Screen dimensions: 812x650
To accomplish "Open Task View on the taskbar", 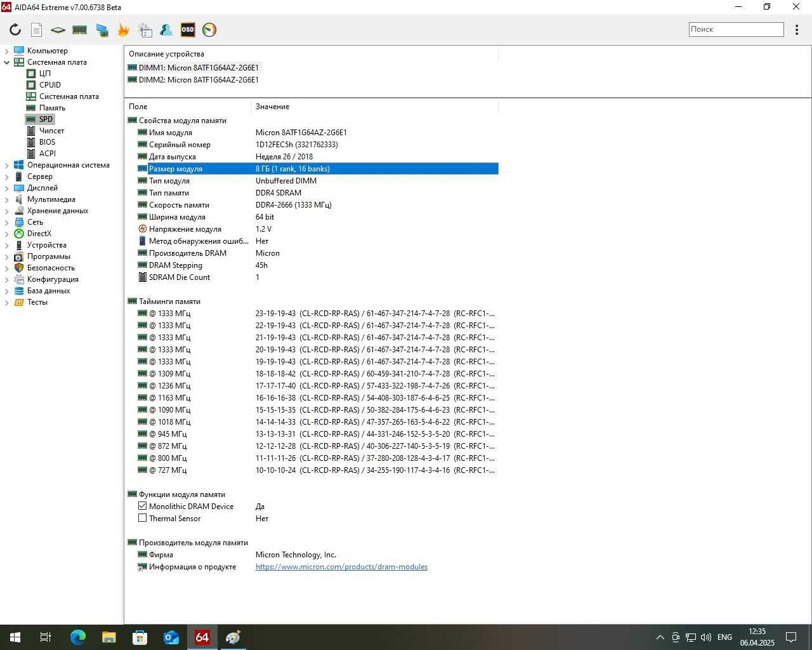I will click(x=46, y=637).
